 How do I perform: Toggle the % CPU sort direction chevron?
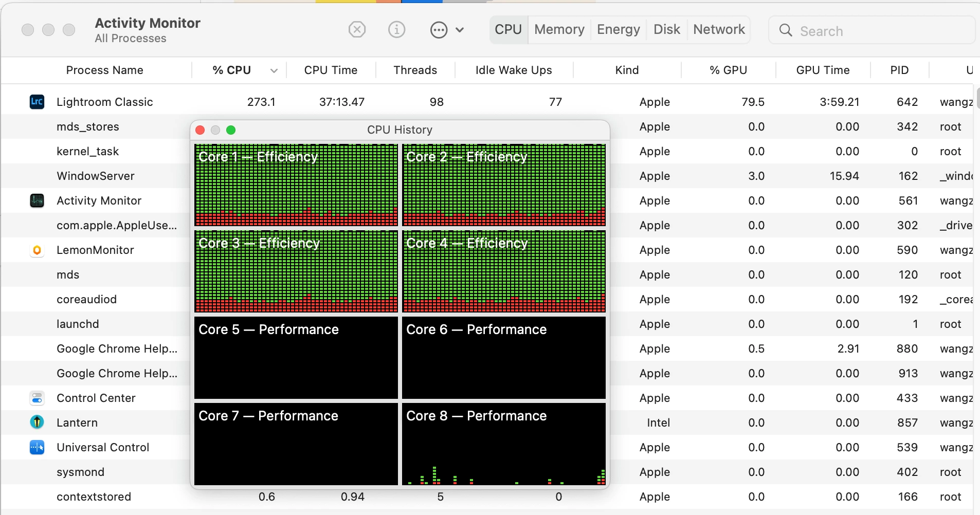[274, 70]
